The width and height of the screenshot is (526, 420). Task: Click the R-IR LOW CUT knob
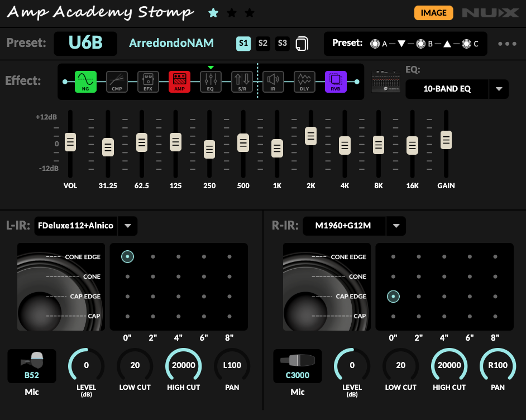400,366
